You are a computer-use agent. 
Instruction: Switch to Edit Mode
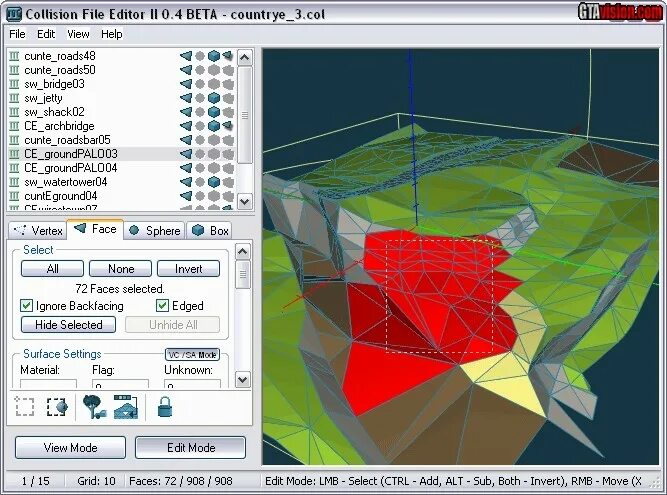191,447
